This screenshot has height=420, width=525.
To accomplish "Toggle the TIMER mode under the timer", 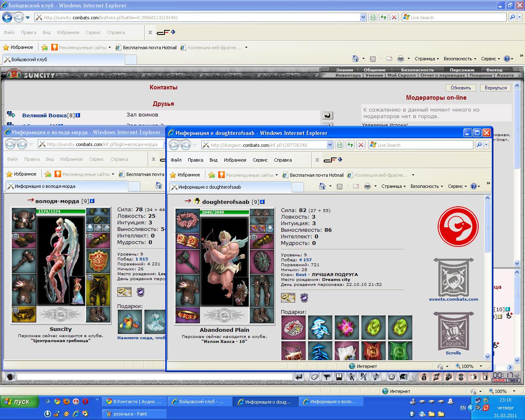I will [x=513, y=380].
